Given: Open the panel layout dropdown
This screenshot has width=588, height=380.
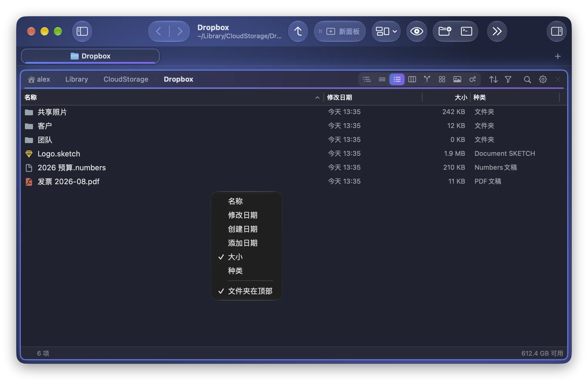Looking at the screenshot, I should (386, 31).
